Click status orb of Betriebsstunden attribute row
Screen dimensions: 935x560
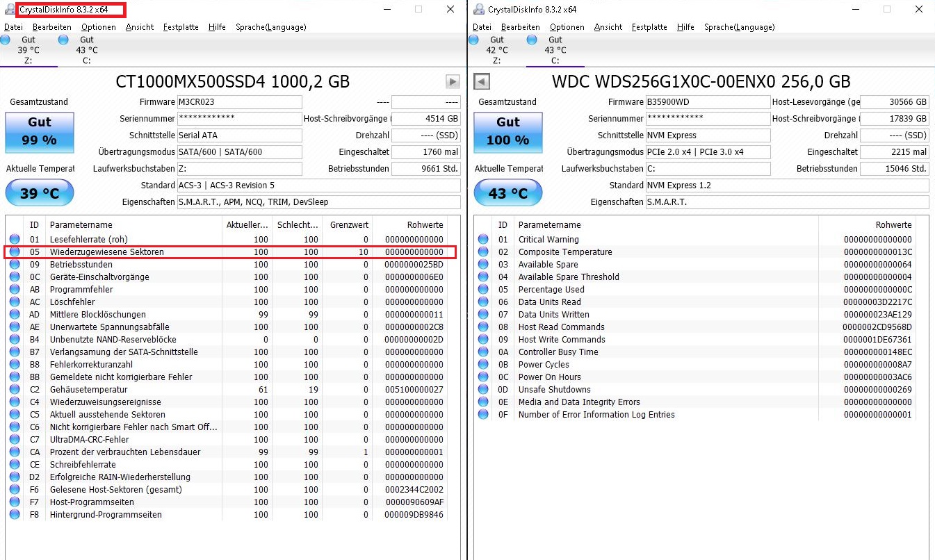(15, 265)
